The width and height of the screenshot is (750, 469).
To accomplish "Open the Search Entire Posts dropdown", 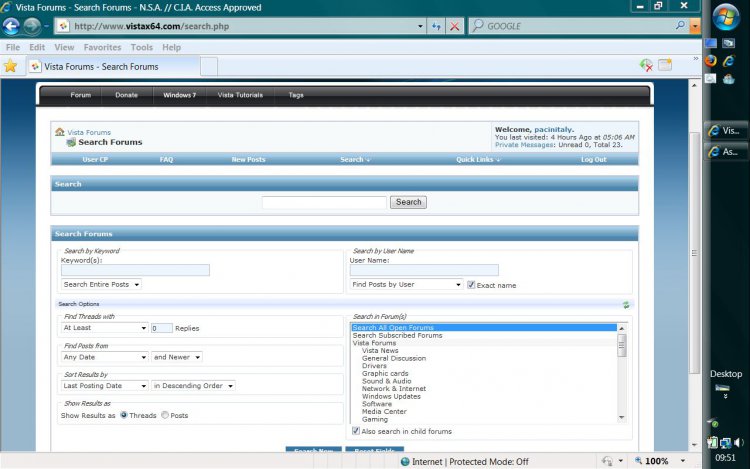I will click(x=101, y=284).
